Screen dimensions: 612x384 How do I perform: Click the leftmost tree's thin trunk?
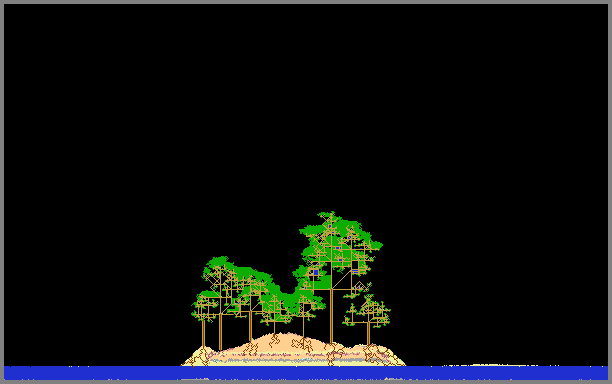coord(203,333)
